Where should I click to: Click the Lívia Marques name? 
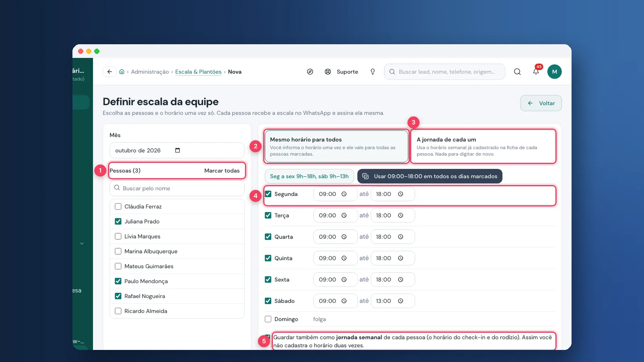pos(142,237)
